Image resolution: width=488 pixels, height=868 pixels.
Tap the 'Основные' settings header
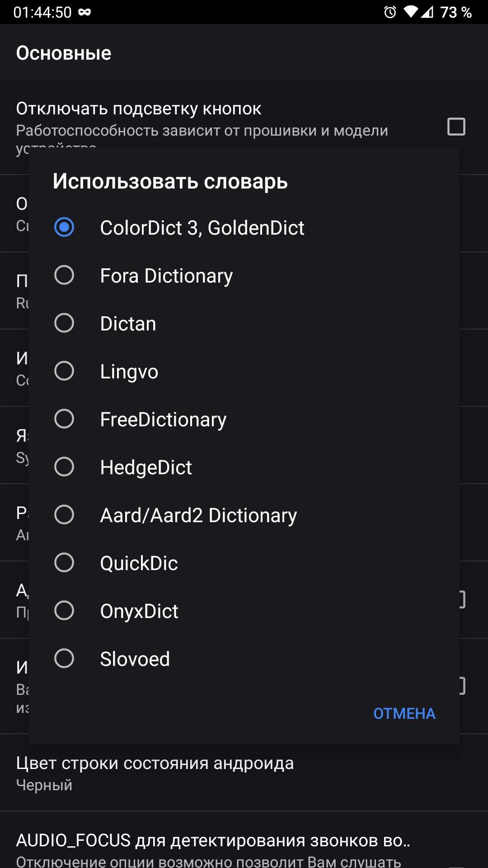click(64, 53)
